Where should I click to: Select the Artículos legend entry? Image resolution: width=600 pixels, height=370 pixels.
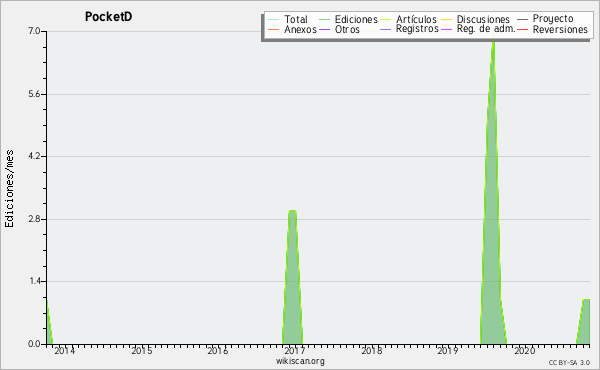[x=416, y=19]
